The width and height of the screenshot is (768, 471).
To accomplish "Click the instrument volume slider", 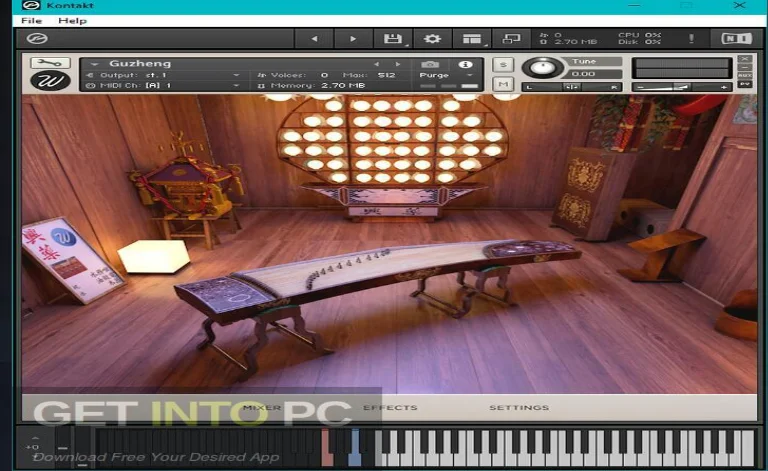I will [x=682, y=87].
